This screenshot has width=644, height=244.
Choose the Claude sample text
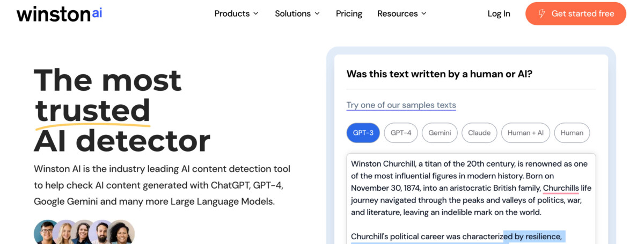[479, 133]
